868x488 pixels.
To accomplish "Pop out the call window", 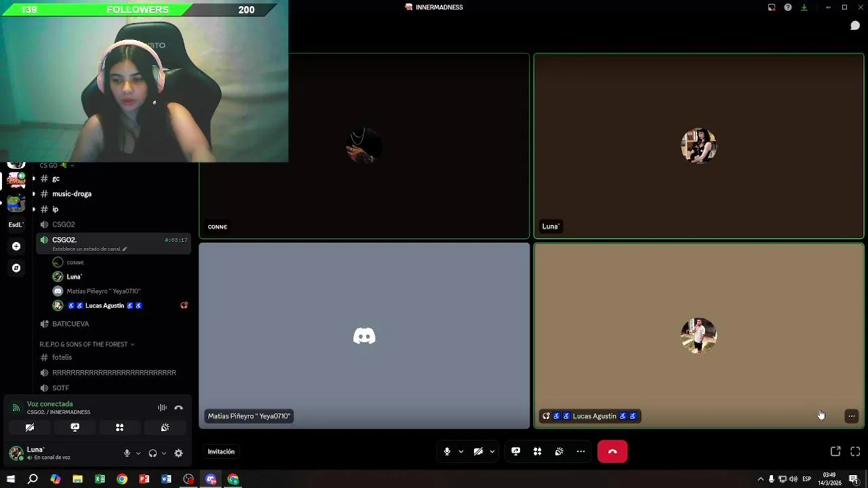I will pyautogui.click(x=835, y=451).
